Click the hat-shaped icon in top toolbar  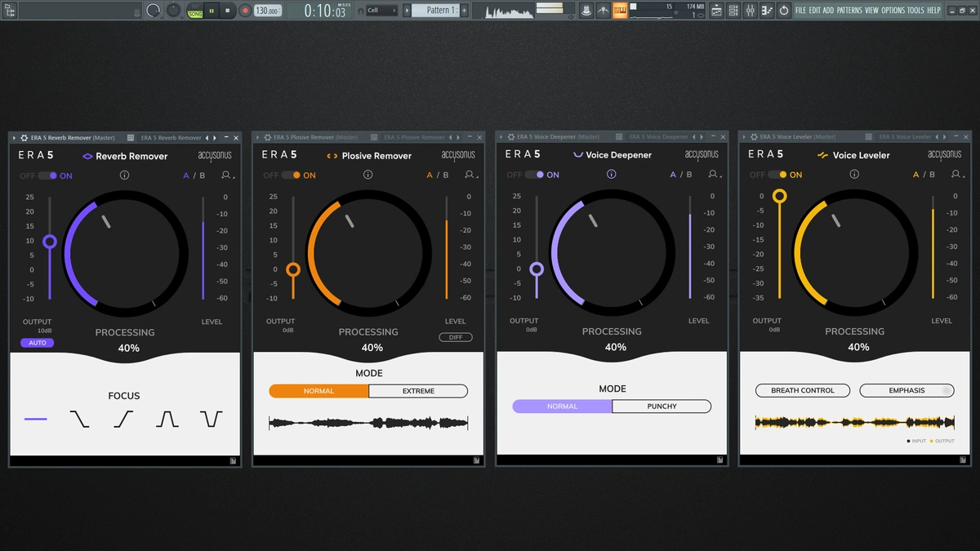(x=586, y=11)
